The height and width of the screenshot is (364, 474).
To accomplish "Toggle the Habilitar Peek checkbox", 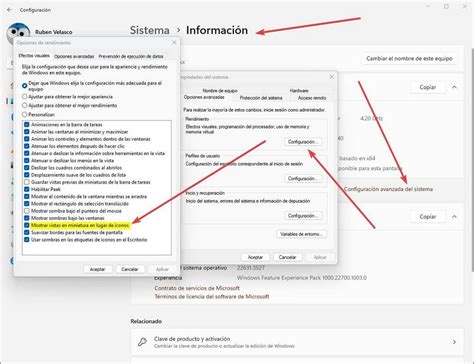I will pos(27,189).
